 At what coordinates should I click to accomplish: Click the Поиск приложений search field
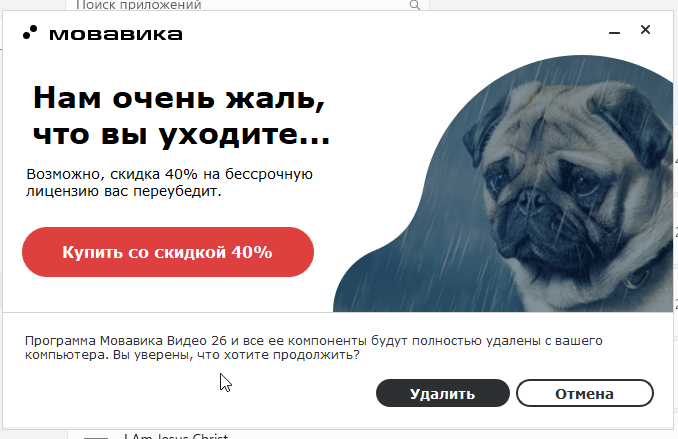click(247, 5)
